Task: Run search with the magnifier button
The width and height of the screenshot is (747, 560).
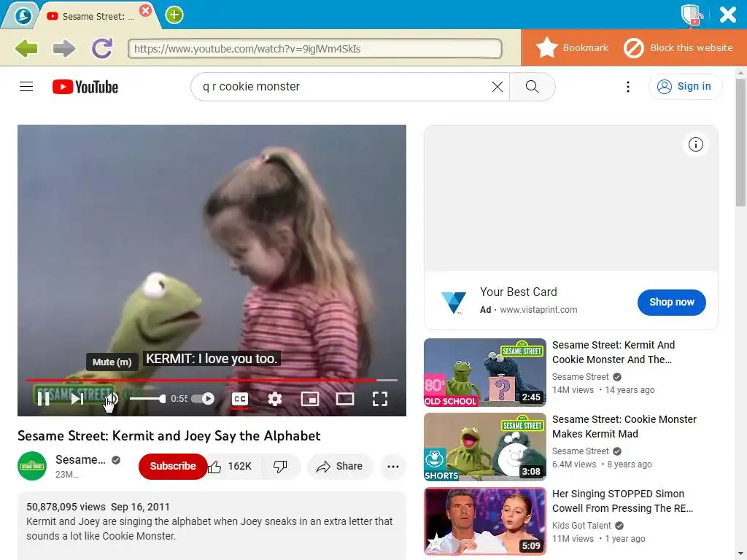Action: tap(532, 87)
